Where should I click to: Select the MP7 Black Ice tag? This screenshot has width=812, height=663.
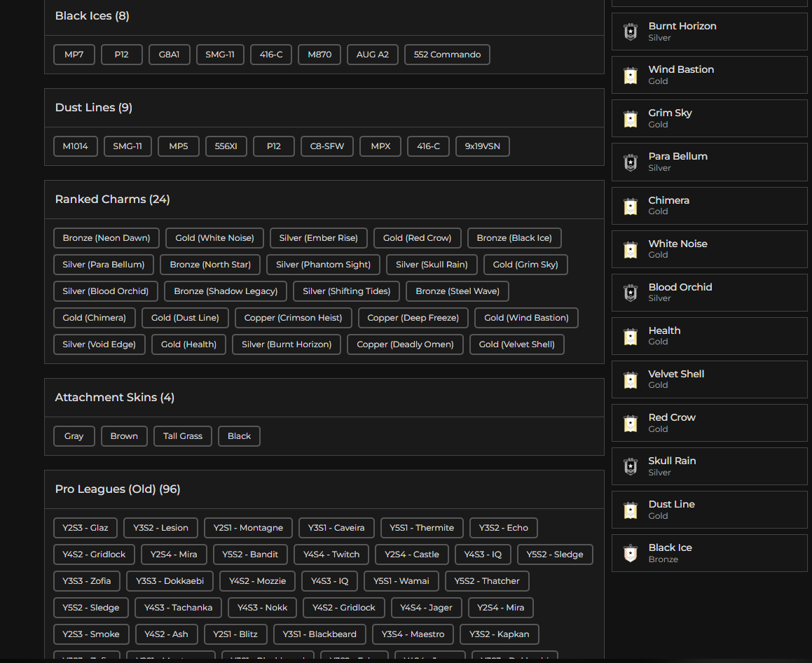click(x=74, y=55)
